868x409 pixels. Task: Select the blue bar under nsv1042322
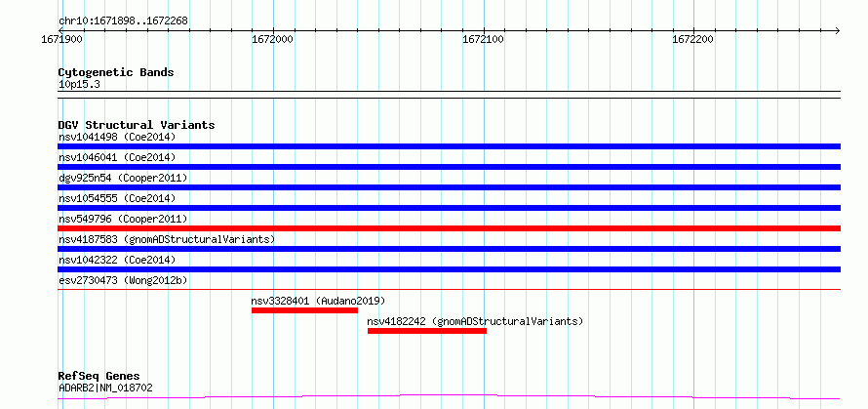449,269
